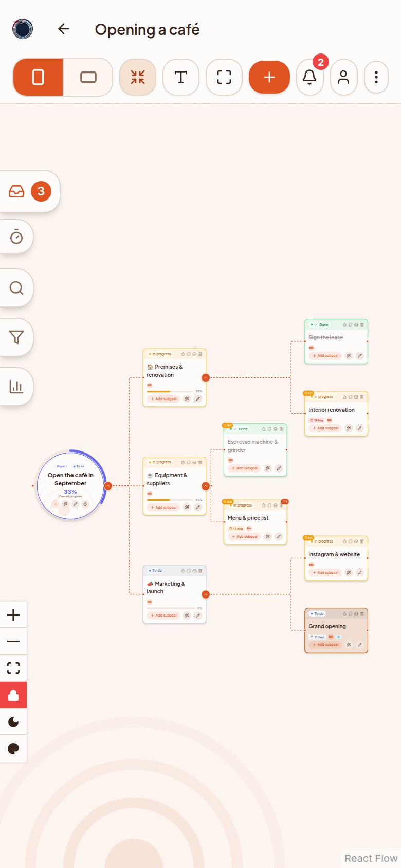Collapse Marketing & launch subgoals
401x868 pixels.
[206, 594]
